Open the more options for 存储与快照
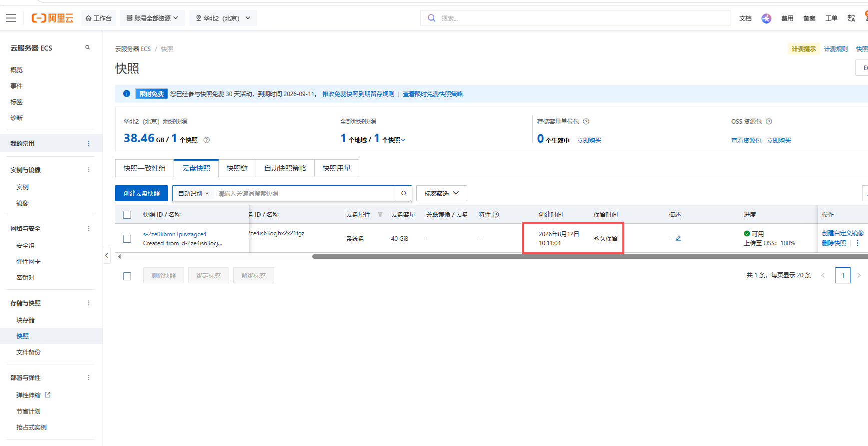868x446 pixels. click(89, 303)
